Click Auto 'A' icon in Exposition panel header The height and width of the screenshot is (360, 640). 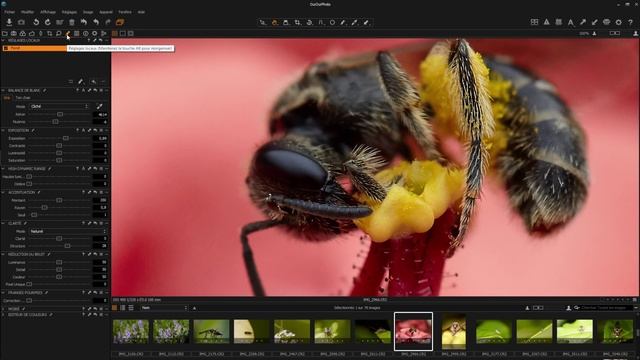[x=84, y=131]
